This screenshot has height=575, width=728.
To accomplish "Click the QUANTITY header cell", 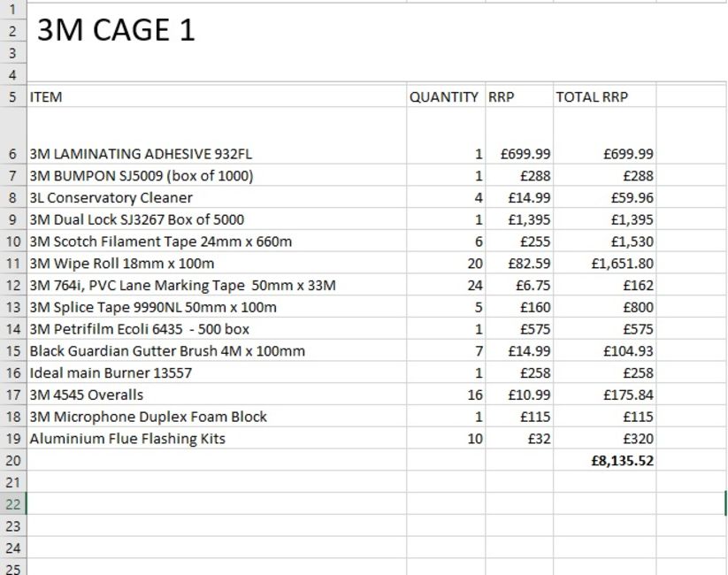I will [446, 96].
